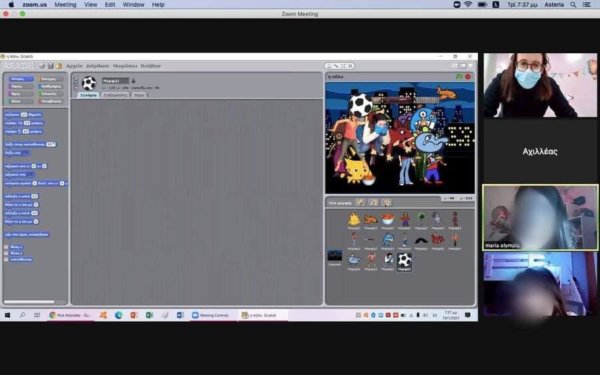Click the sprite lock icon beside the name field
Image resolution: width=600 pixels, height=375 pixels.
click(x=133, y=81)
